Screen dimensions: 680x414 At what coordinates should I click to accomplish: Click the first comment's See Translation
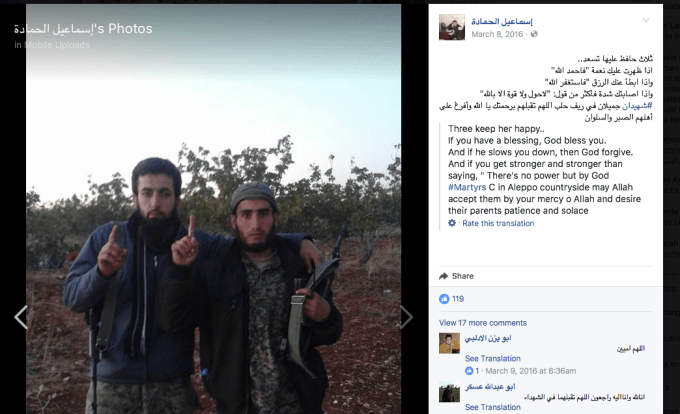click(x=493, y=359)
